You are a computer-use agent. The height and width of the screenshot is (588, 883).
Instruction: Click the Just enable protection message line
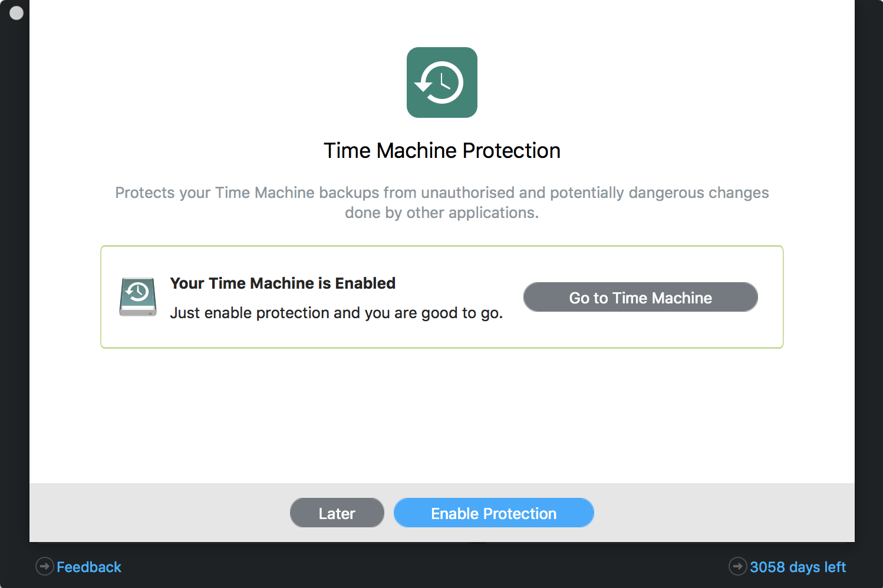click(337, 313)
